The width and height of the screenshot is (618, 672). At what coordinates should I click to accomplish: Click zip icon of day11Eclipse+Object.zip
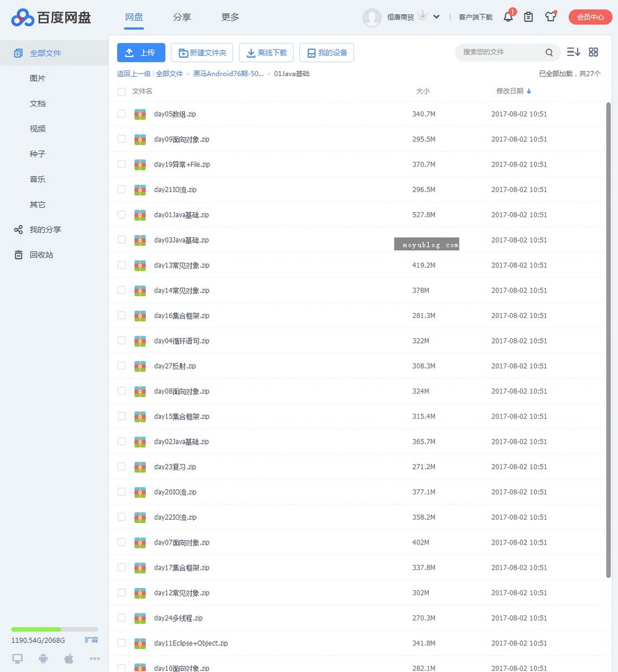140,643
